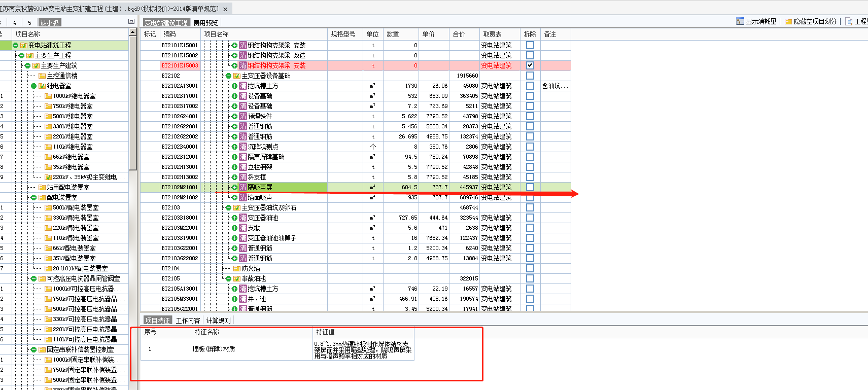Click the 清 icon of 隔吸声屏 row

(x=243, y=187)
